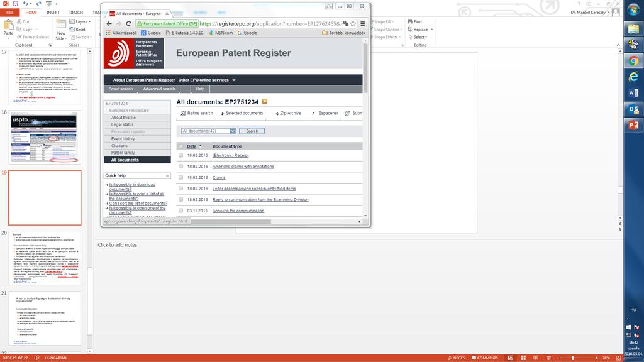Click the Reset slide icon
Image resolution: width=644 pixels, height=362 pixels.
point(72,29)
